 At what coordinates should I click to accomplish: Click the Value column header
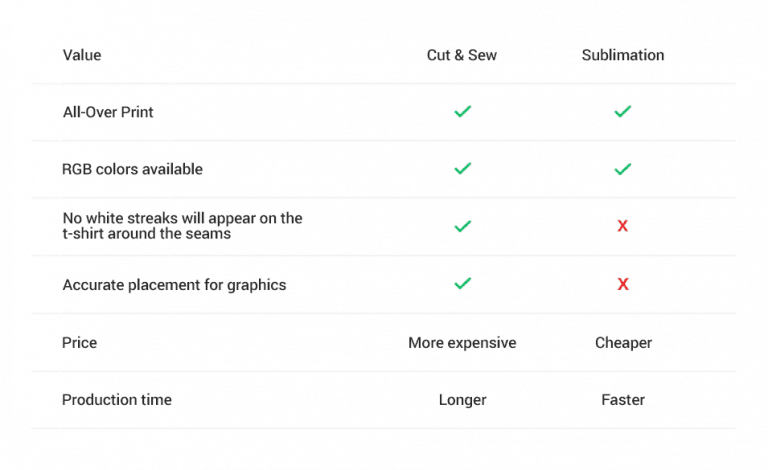(82, 55)
